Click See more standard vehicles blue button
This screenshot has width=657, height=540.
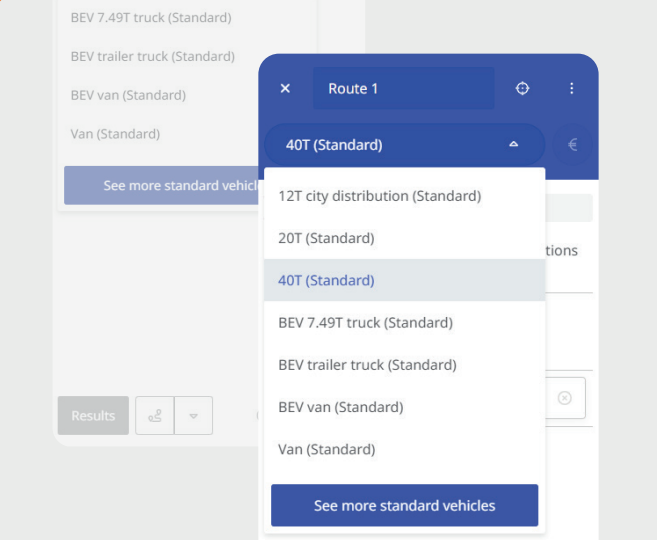tap(404, 506)
